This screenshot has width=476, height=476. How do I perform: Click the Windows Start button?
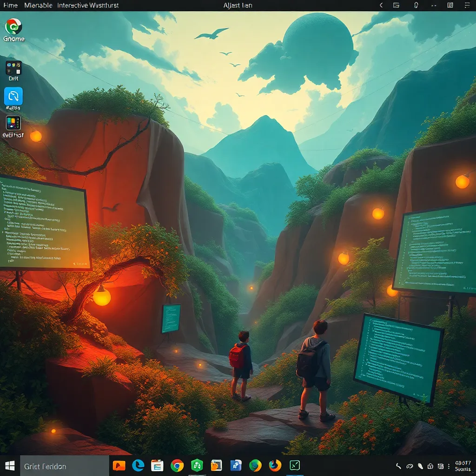10,466
